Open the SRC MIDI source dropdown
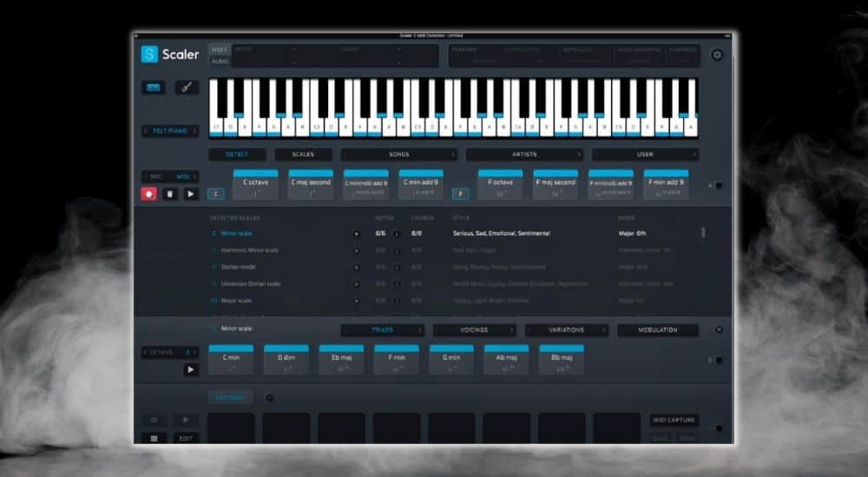868x477 pixels. (x=170, y=177)
